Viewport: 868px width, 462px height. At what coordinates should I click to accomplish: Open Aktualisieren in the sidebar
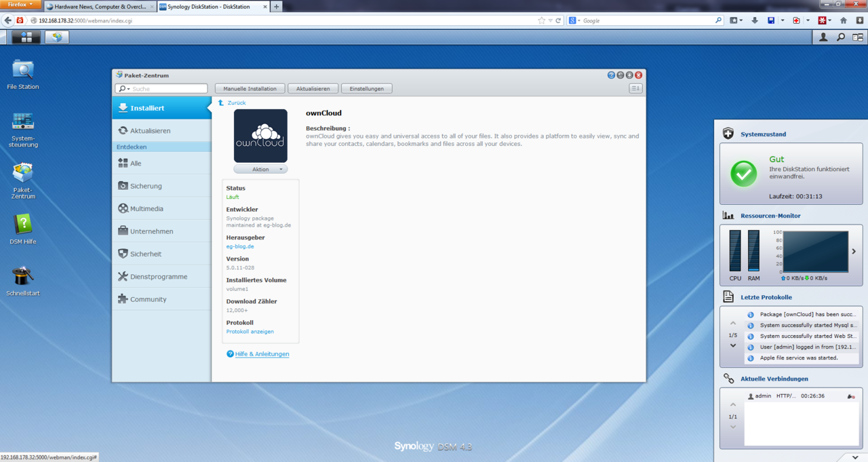click(x=162, y=130)
